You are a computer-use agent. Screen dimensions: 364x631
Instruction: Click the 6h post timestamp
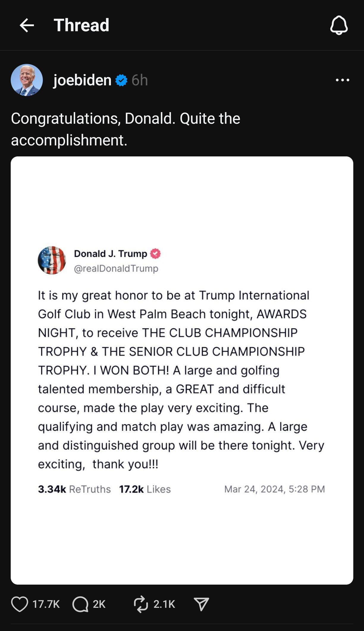[x=140, y=80]
